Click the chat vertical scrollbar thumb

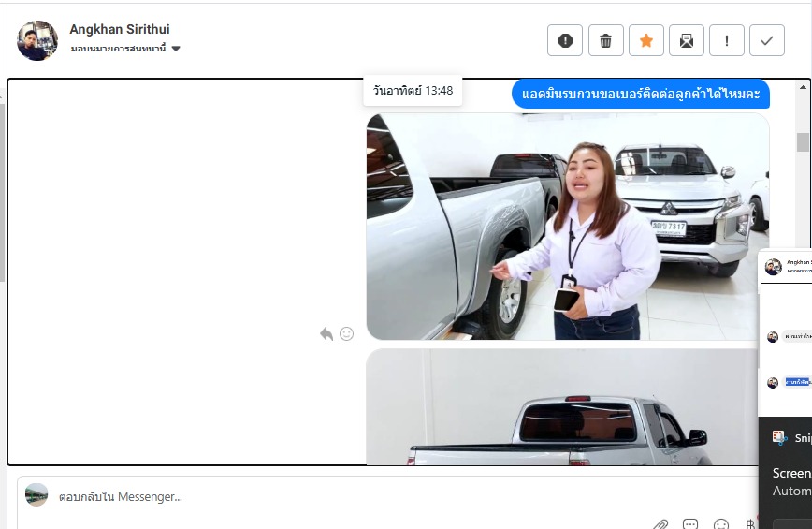tap(804, 142)
